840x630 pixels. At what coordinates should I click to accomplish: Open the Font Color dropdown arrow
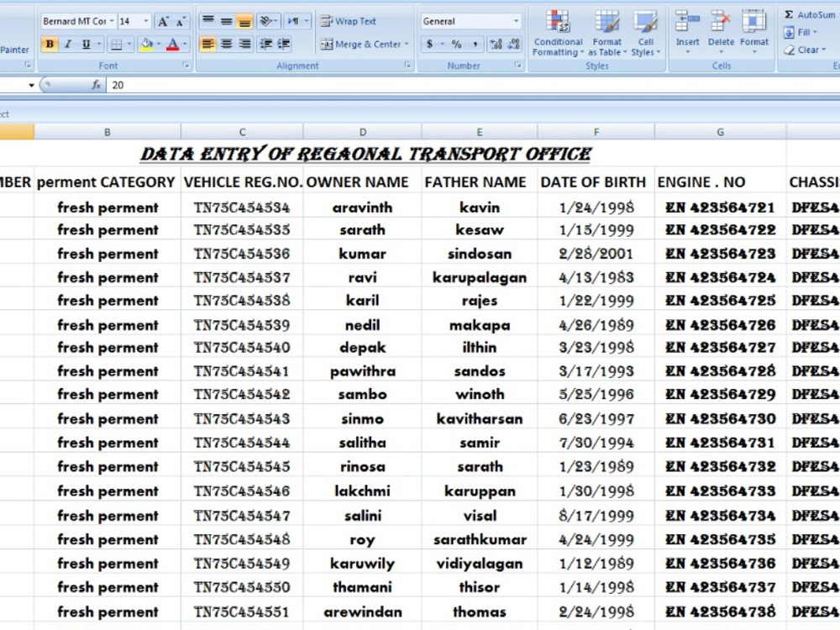point(185,44)
